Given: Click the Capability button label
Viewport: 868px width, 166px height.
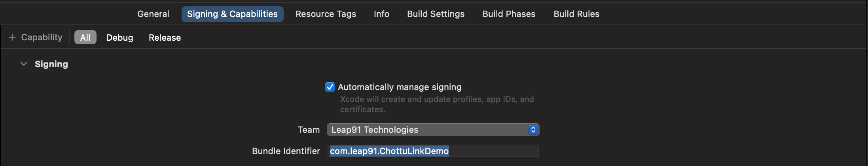Looking at the screenshot, I should click(x=42, y=37).
